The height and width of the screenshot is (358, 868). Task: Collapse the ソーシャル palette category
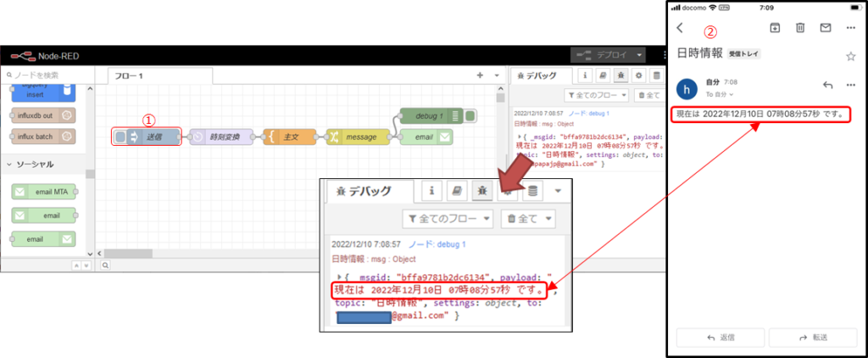(10, 164)
